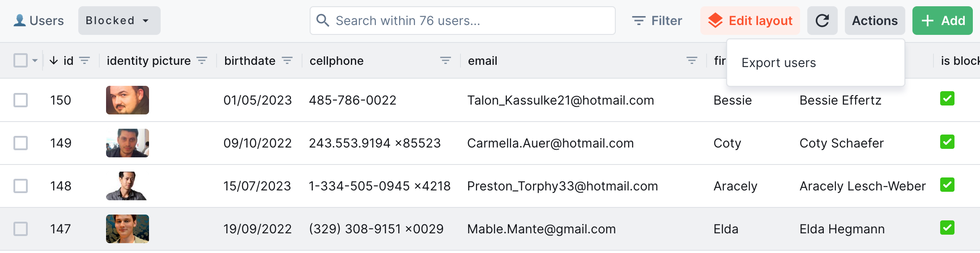Open identity picture column filter icon
Viewport: 980px width, 253px height.
coord(202,60)
